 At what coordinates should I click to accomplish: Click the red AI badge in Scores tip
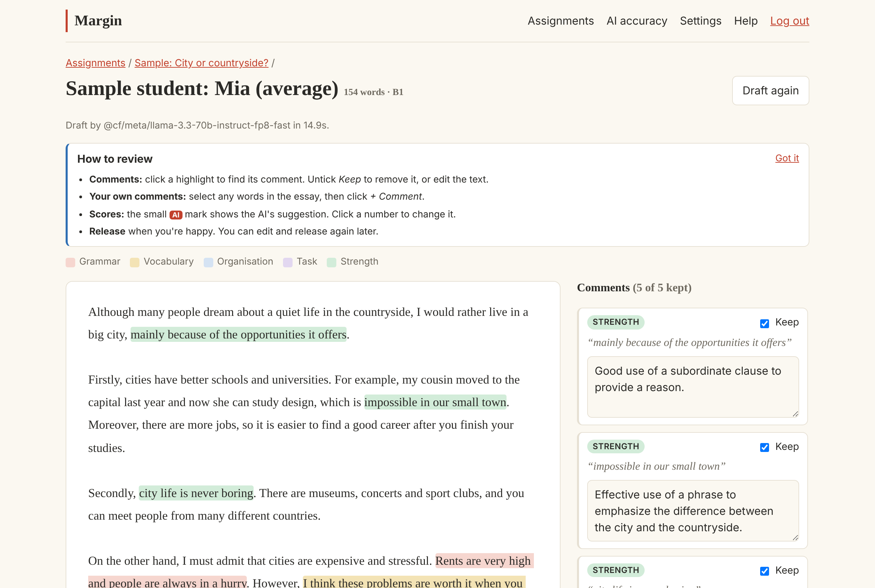(175, 214)
